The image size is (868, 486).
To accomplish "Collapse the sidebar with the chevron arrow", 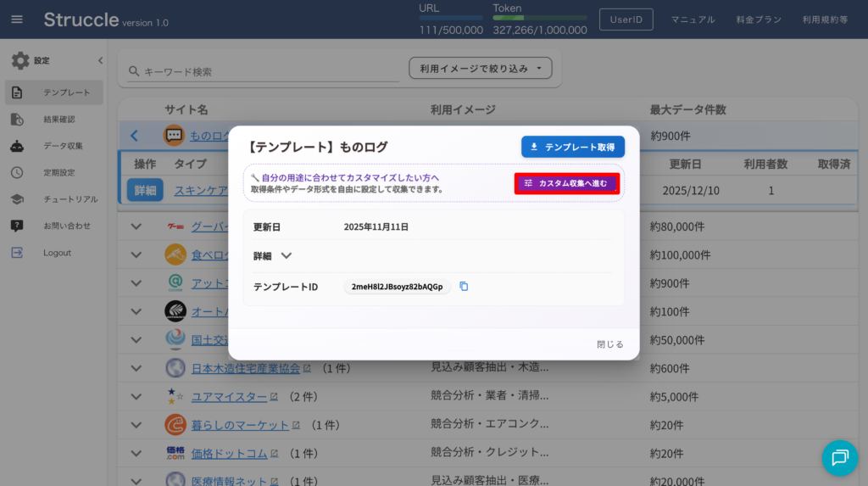I will (100, 61).
